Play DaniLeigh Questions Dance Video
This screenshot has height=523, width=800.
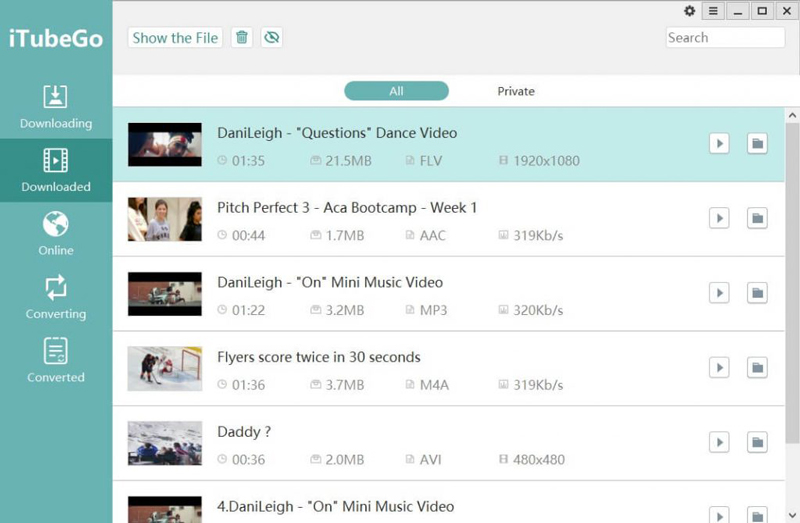pyautogui.click(x=719, y=143)
